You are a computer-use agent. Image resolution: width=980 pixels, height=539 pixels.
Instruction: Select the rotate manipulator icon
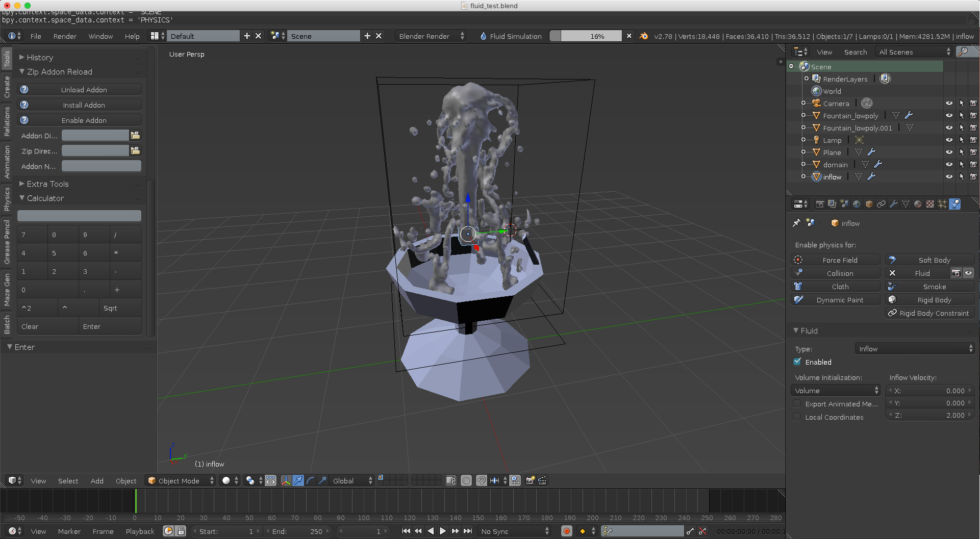pos(310,480)
